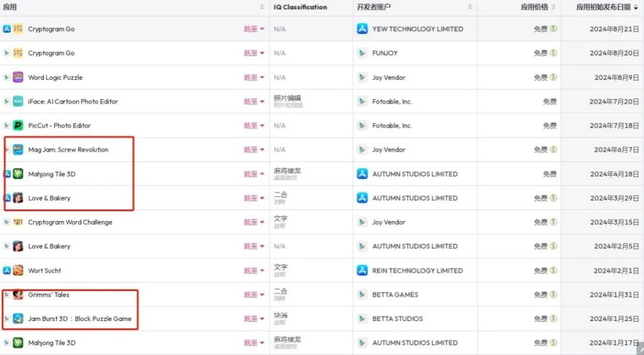
Task: Click Google Play icon beside BETTA GAMES
Action: click(362, 295)
